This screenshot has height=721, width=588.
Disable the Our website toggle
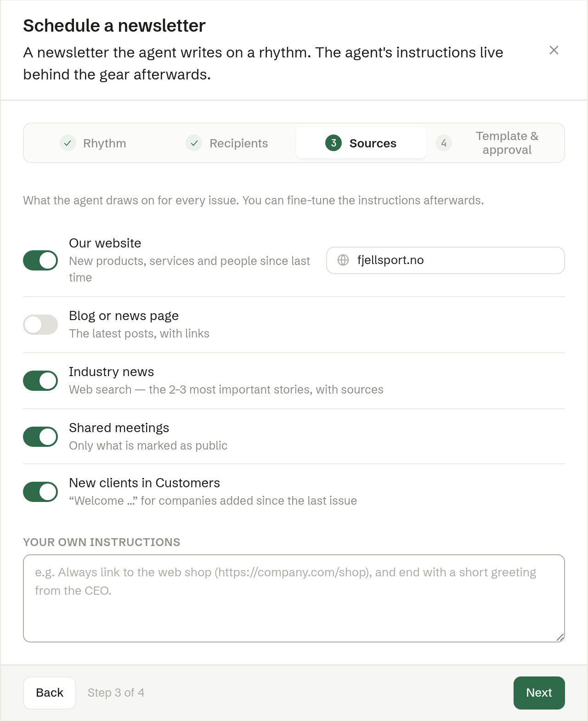[40, 260]
